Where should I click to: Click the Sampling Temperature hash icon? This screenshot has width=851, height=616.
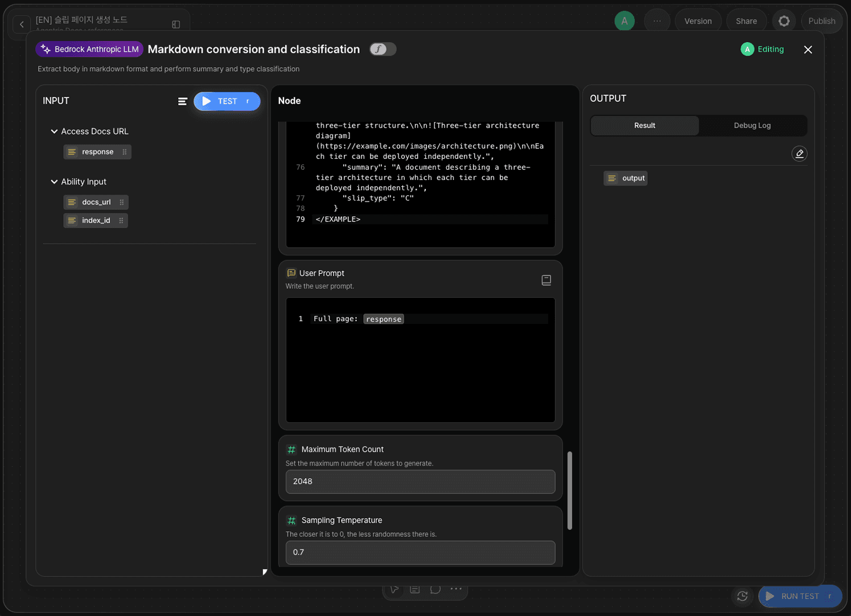click(x=291, y=520)
